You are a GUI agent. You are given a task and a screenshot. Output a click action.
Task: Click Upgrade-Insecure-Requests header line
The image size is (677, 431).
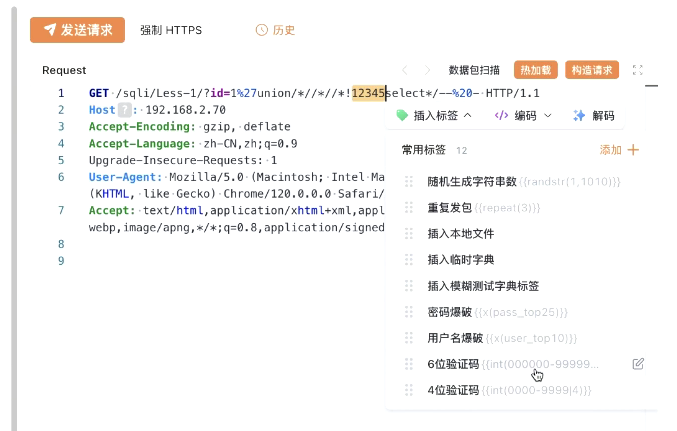point(183,160)
